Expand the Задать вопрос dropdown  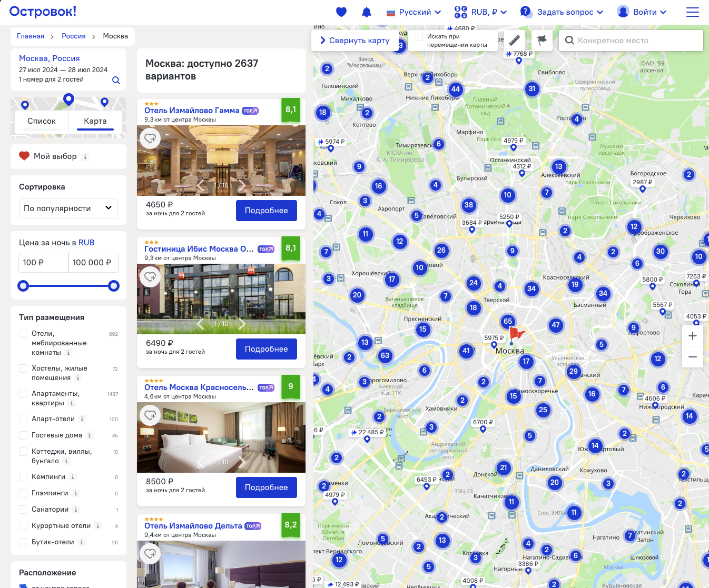click(x=562, y=12)
